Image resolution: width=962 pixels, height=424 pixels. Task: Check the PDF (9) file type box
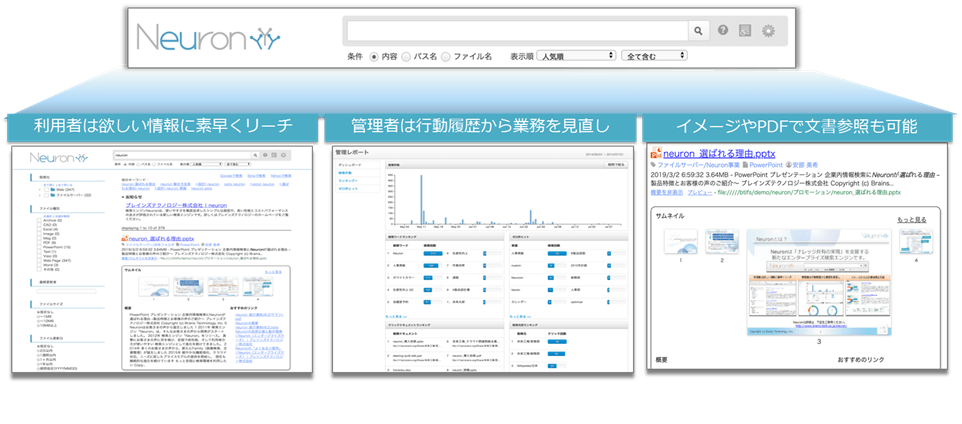(39, 242)
